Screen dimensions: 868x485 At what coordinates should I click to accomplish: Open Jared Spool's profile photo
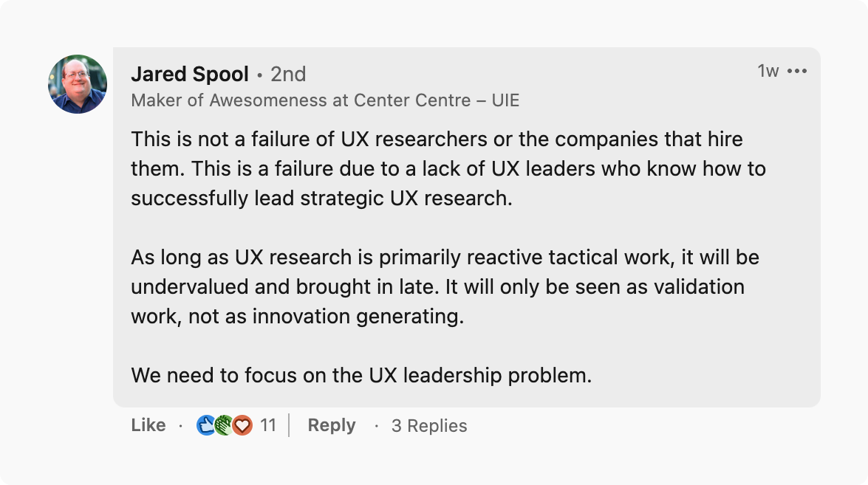coord(78,84)
